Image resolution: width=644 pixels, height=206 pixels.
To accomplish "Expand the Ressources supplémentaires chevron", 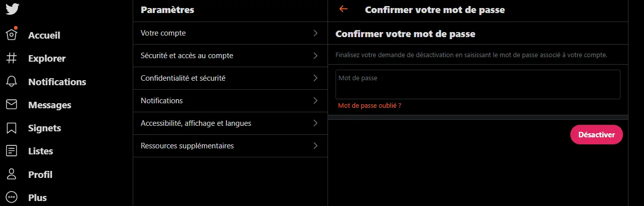I will [315, 146].
